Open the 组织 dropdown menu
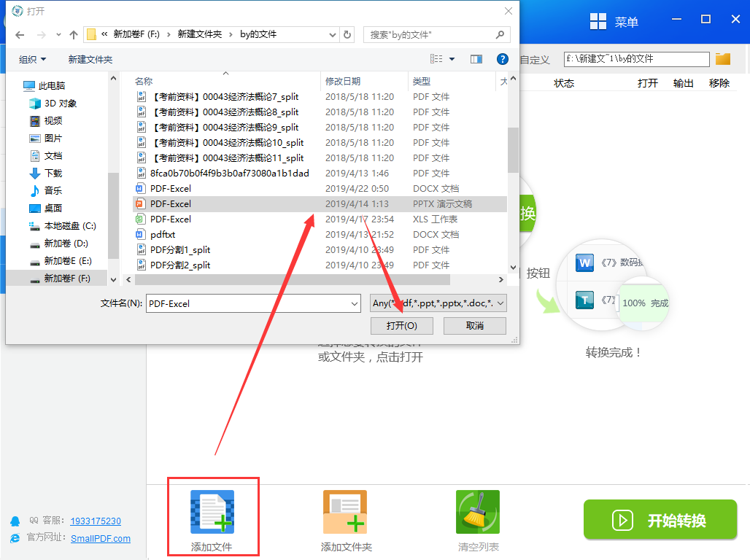Image resolution: width=750 pixels, height=560 pixels. point(33,59)
